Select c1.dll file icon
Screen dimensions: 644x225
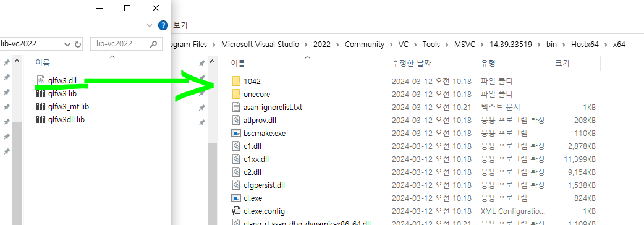[236, 146]
